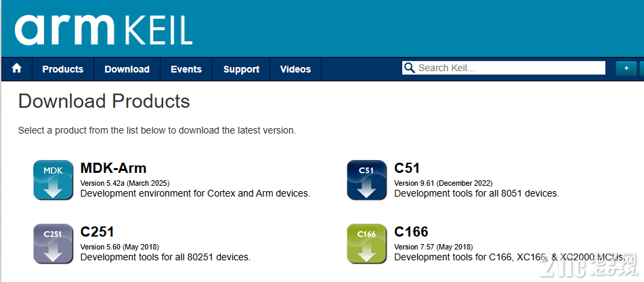Image resolution: width=644 pixels, height=282 pixels.
Task: Click the arm KEIL logo
Action: pyautogui.click(x=104, y=30)
